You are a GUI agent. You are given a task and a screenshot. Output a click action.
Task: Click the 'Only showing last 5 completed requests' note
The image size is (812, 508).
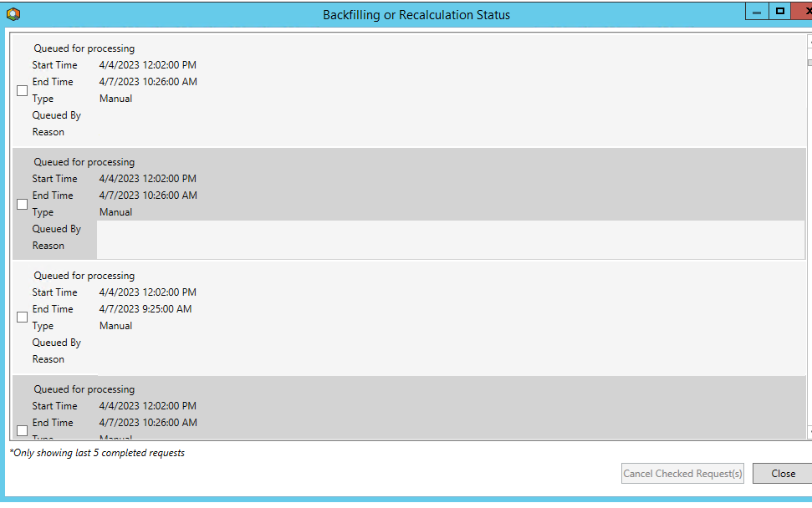point(97,453)
